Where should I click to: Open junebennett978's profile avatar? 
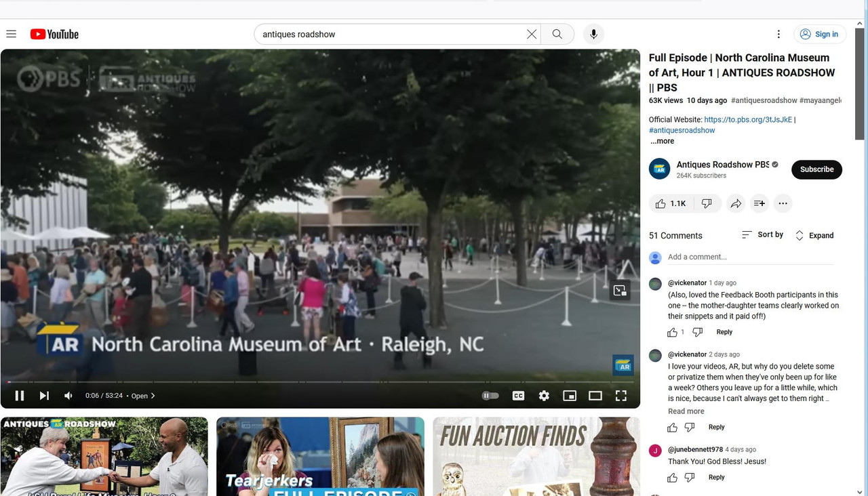click(x=655, y=451)
